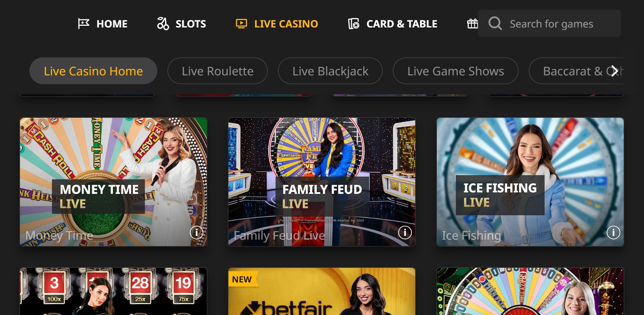Click the Live Casino screen icon

241,23
